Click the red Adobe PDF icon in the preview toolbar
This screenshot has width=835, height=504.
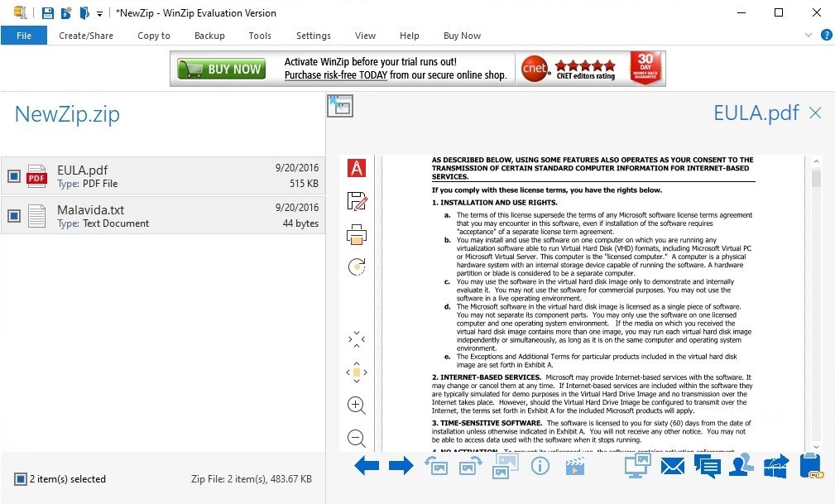[x=357, y=168]
